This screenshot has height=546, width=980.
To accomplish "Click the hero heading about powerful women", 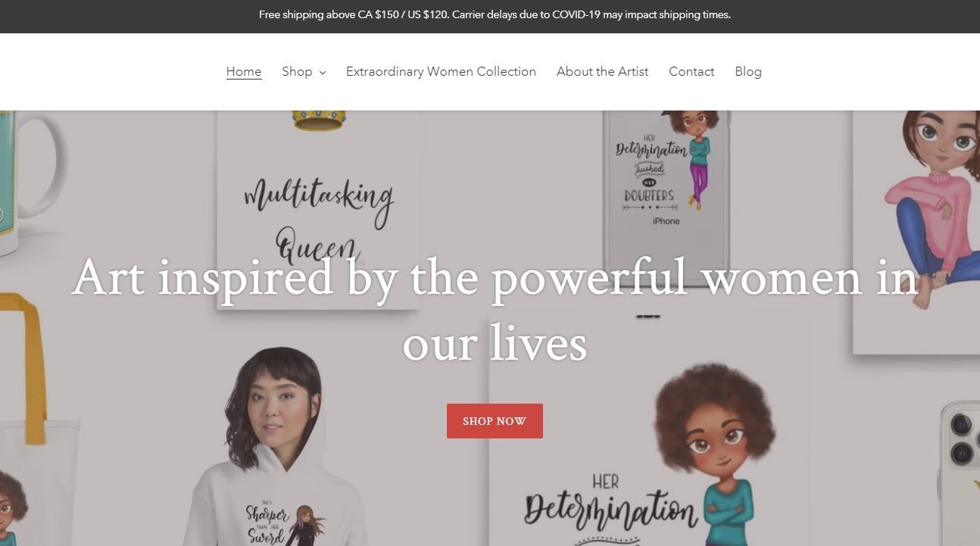I will [495, 310].
